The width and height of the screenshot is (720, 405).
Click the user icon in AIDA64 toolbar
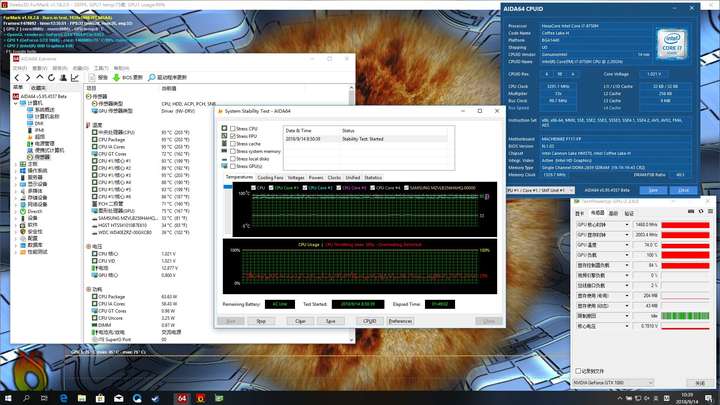pos(63,78)
